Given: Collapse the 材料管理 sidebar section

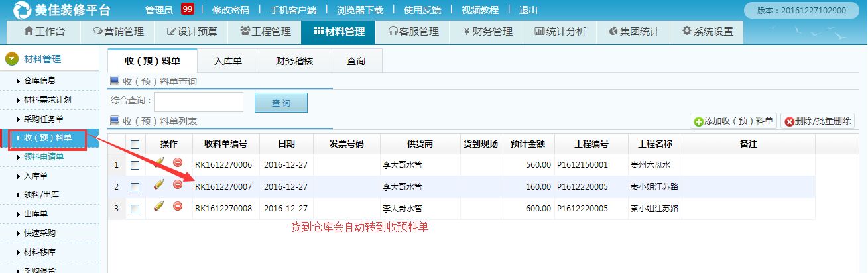Looking at the screenshot, I should [x=12, y=59].
